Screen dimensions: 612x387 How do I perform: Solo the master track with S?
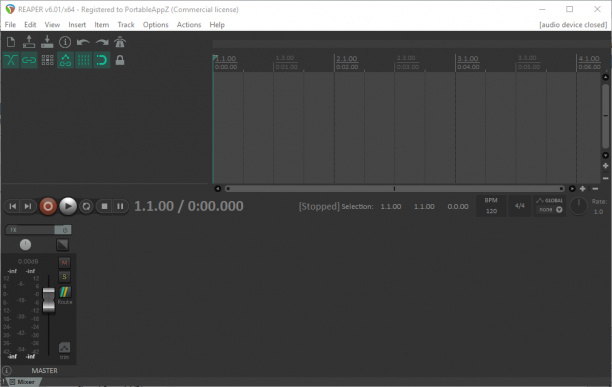[x=64, y=277]
